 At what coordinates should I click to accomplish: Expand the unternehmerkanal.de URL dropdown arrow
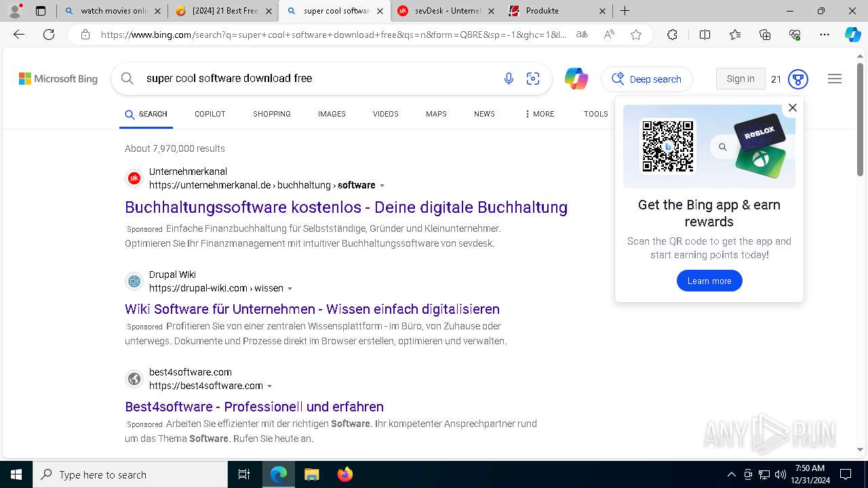pos(382,186)
